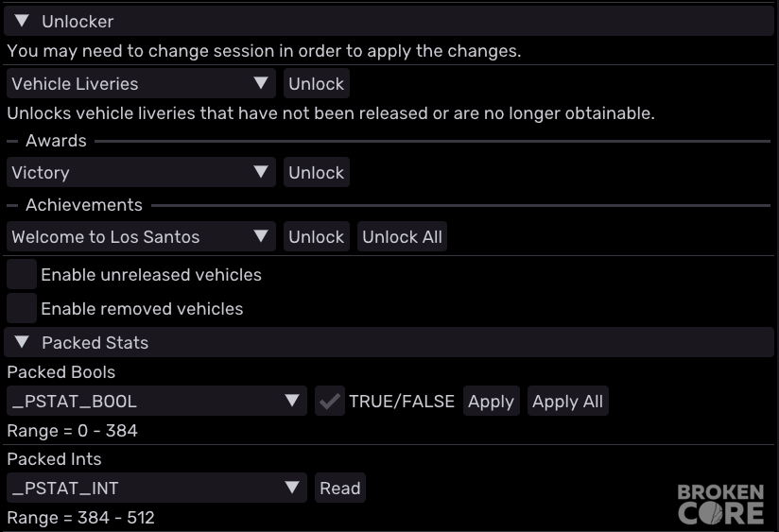779x532 pixels.
Task: Enable unreleased vehicles checkbox
Action: (x=22, y=274)
